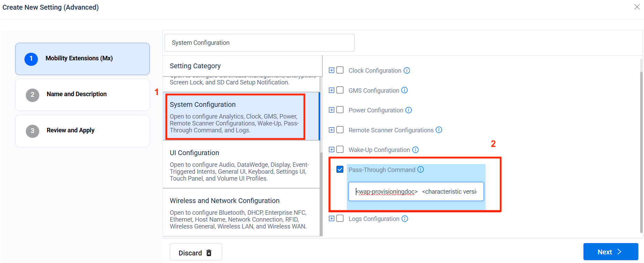Click Remote Scanner Configurations info icon

pyautogui.click(x=439, y=130)
